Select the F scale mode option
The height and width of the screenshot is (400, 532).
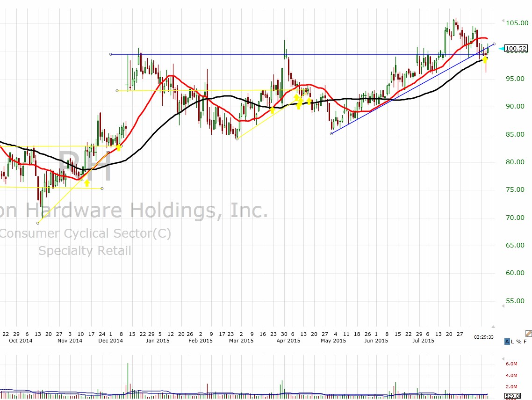click(x=525, y=342)
